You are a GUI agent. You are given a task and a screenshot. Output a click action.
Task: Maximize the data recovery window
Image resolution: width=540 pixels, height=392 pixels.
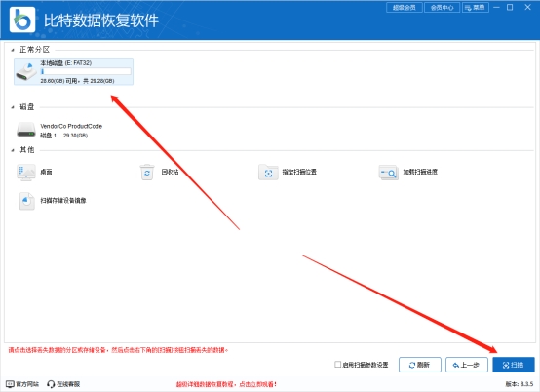(510, 7)
